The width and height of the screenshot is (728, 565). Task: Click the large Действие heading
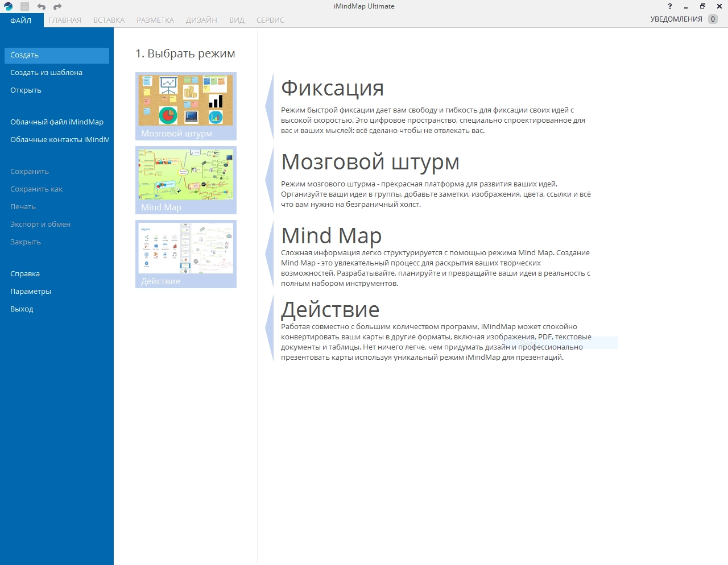click(x=330, y=310)
